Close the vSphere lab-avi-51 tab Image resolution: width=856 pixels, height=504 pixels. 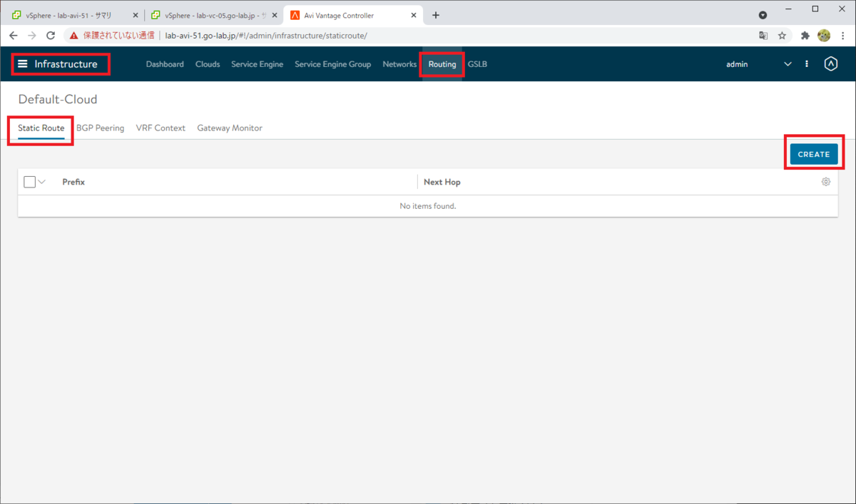coord(136,15)
